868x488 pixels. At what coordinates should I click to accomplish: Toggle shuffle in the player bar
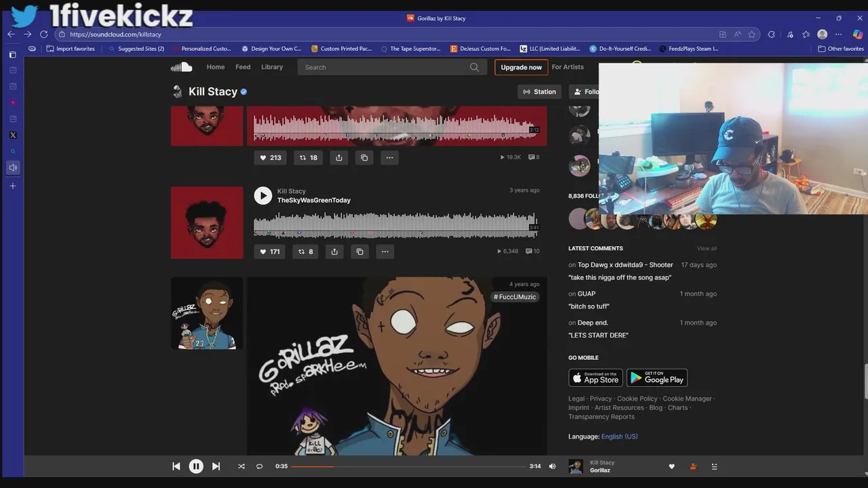(x=241, y=466)
